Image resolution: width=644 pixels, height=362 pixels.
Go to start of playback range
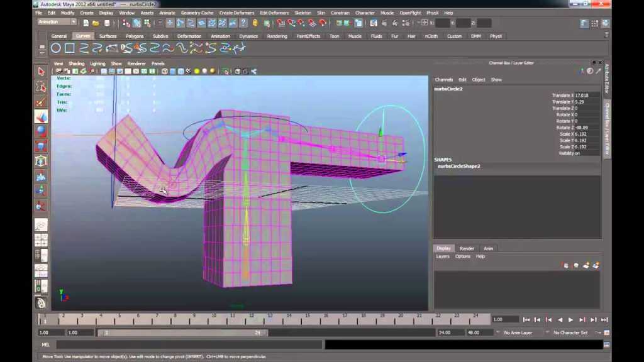pos(526,320)
